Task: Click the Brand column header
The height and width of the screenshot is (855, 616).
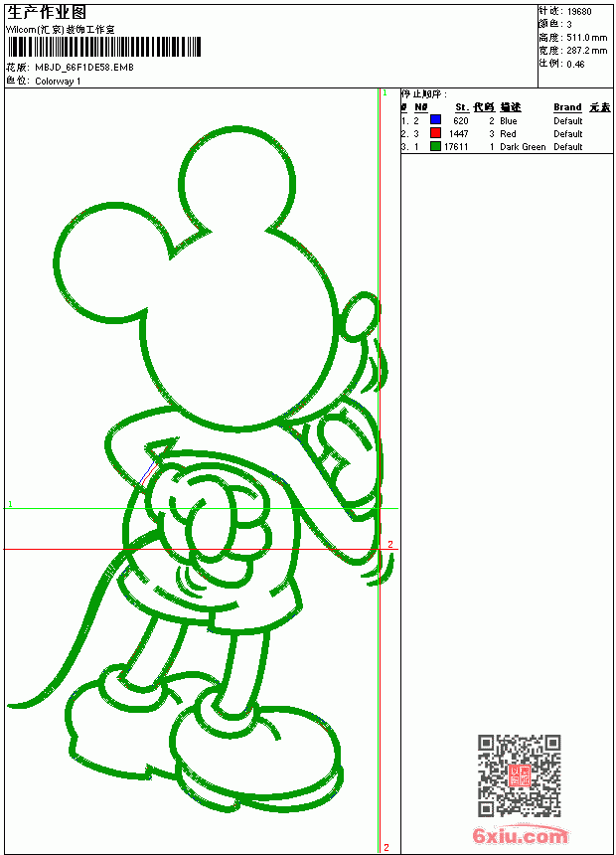Action: [567, 107]
